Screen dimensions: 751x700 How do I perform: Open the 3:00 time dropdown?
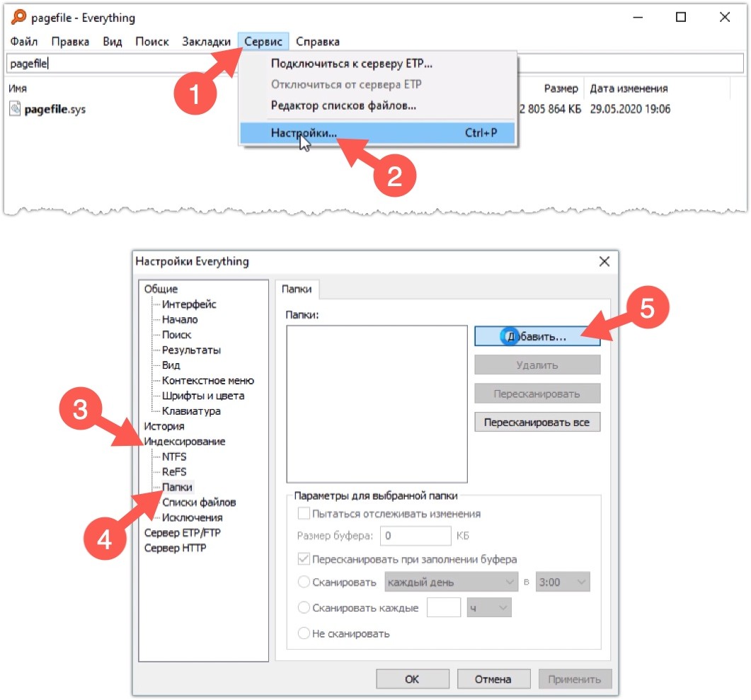point(563,583)
